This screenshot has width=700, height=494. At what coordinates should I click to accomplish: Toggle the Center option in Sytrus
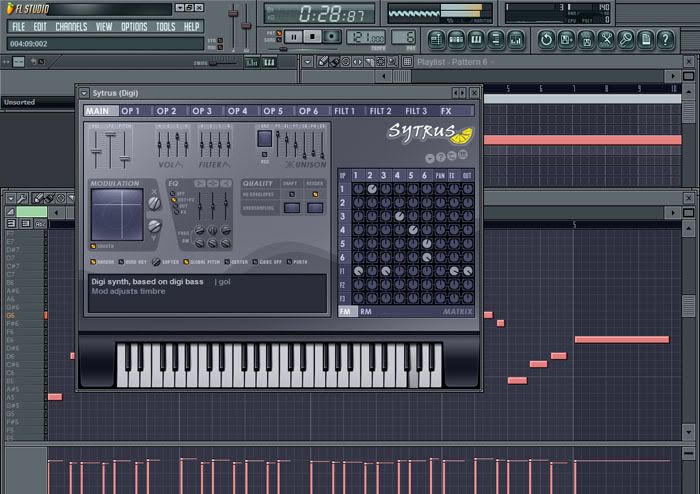click(x=227, y=262)
